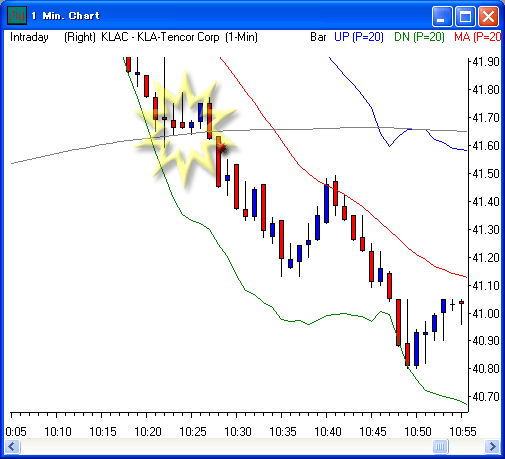The image size is (505, 459).
Task: Click the empty scrollbar track left of thumb
Action: (x=227, y=446)
